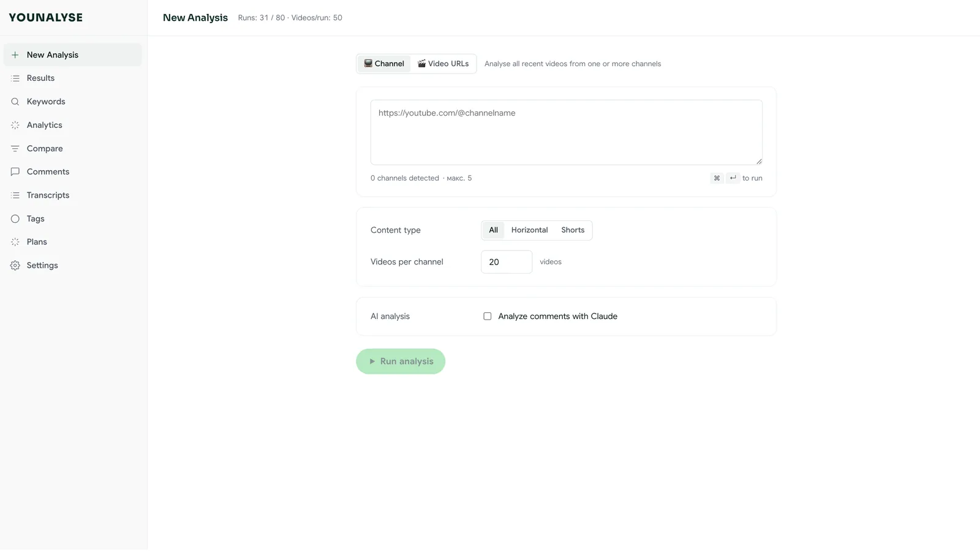Click the Compare filter-lines icon
This screenshot has width=980, height=551.
[x=15, y=149]
